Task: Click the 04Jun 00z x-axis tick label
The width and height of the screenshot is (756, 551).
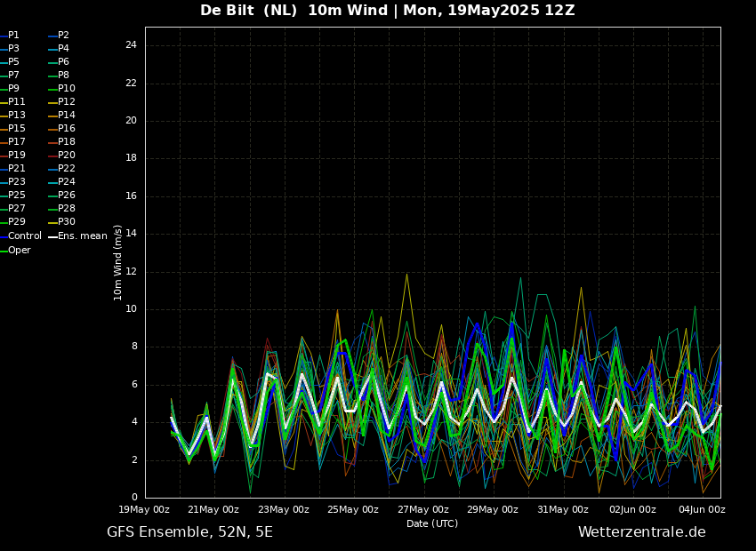Action: click(x=702, y=509)
